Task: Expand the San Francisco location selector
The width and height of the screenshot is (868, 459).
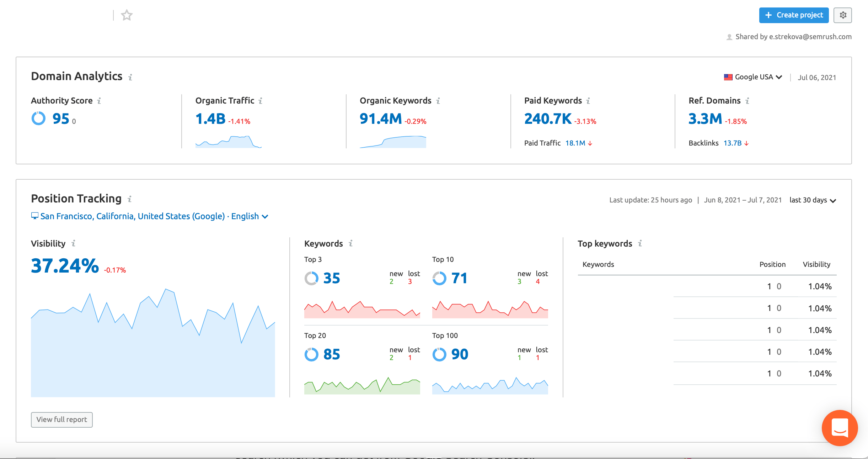Action: pyautogui.click(x=150, y=216)
